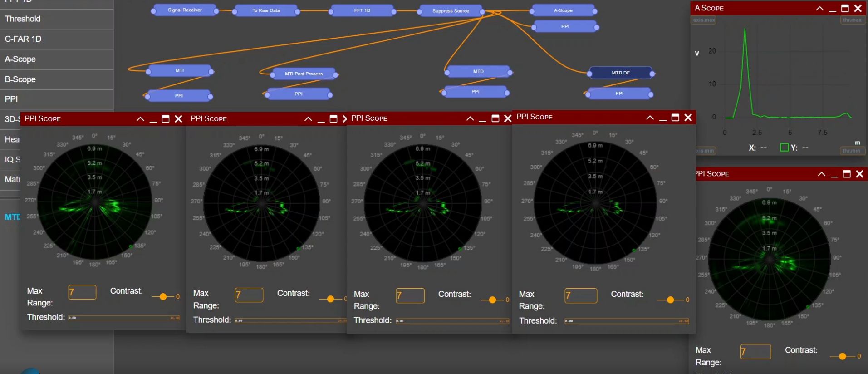Click the thr.max toggle in A Scope
868x374 pixels.
(852, 20)
